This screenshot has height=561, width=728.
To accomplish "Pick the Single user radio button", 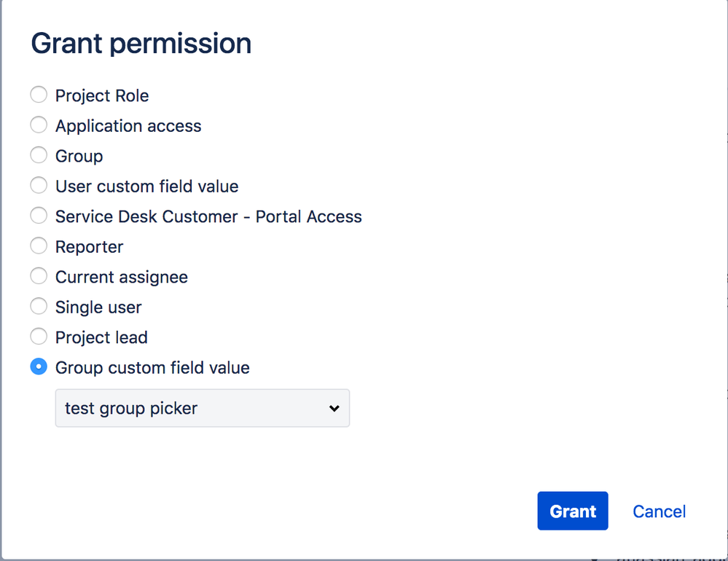I will click(39, 307).
